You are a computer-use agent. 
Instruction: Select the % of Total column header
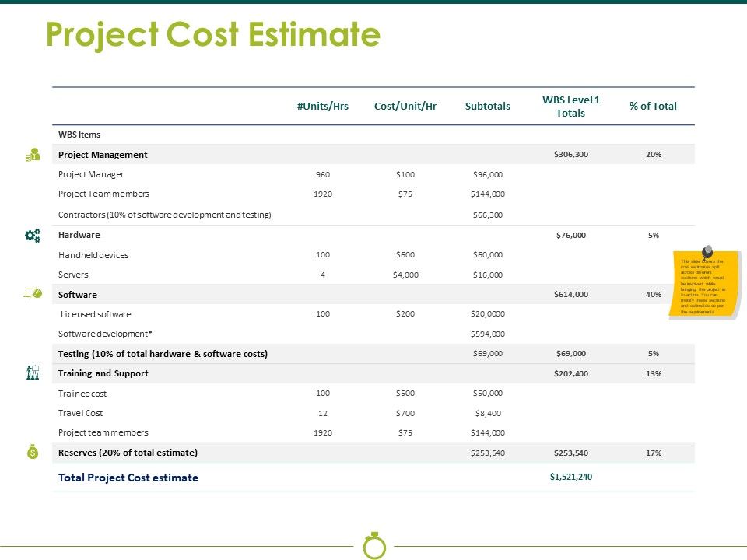tap(653, 107)
